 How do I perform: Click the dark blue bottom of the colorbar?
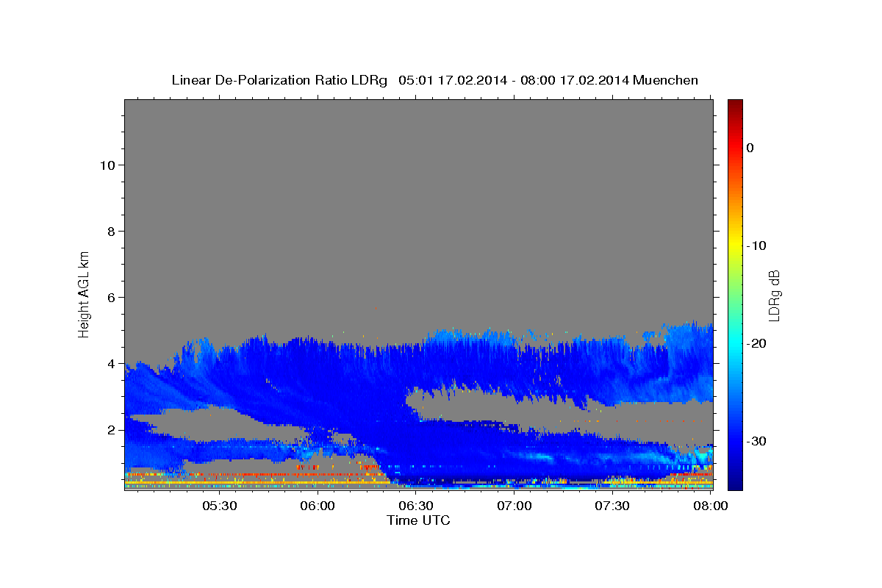735,481
